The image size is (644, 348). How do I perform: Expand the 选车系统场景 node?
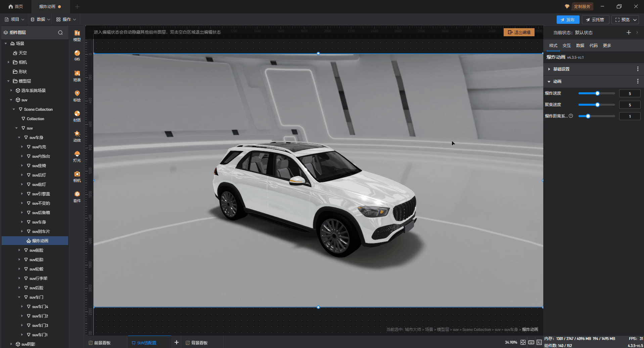click(x=11, y=90)
